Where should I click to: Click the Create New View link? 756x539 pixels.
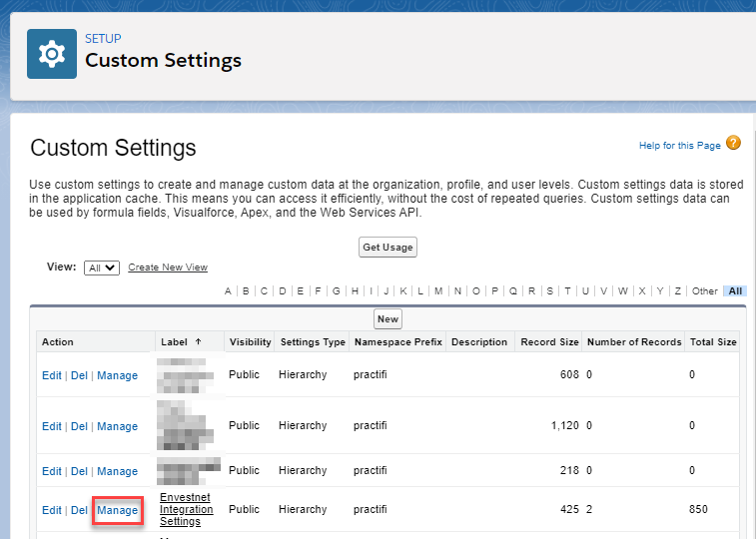168,268
